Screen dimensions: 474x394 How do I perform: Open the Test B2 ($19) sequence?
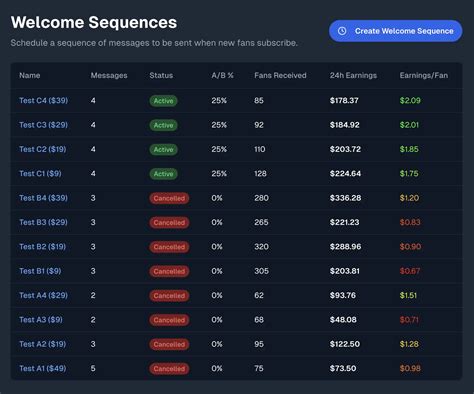tap(43, 246)
